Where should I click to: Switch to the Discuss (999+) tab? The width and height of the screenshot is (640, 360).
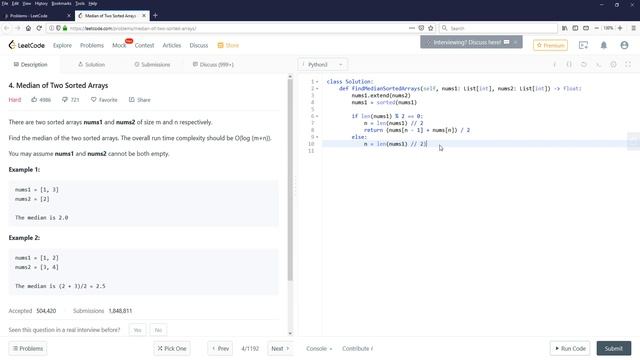coord(213,64)
